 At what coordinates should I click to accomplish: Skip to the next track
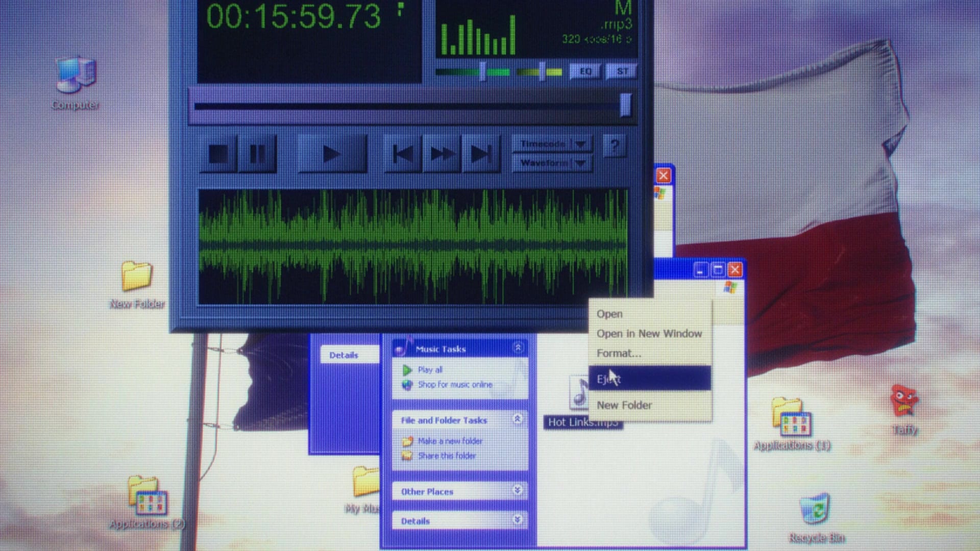481,154
